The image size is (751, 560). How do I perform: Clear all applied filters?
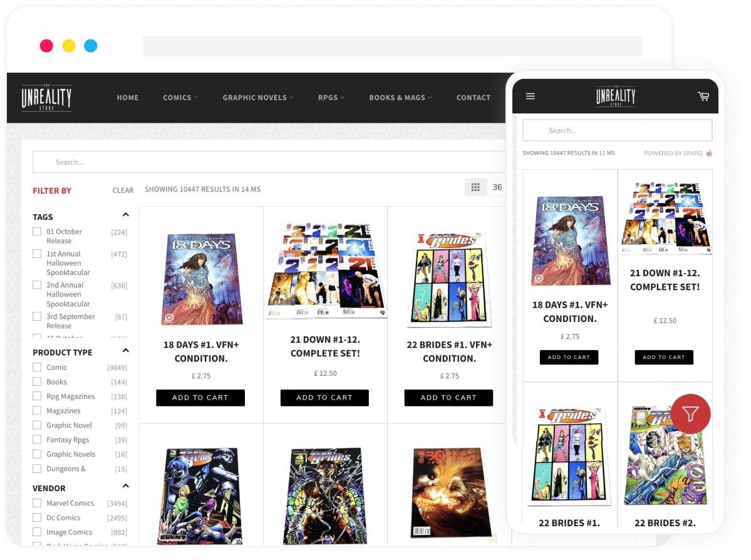123,190
